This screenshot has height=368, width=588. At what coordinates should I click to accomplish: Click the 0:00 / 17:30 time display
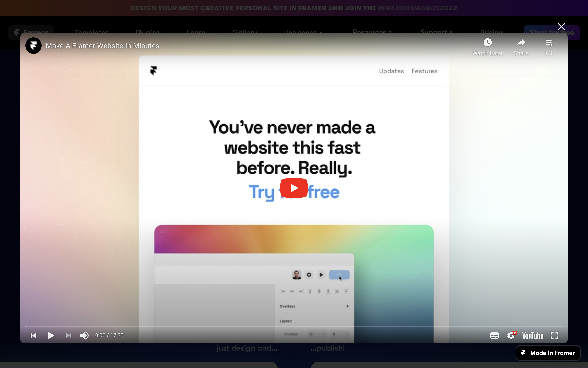click(109, 335)
